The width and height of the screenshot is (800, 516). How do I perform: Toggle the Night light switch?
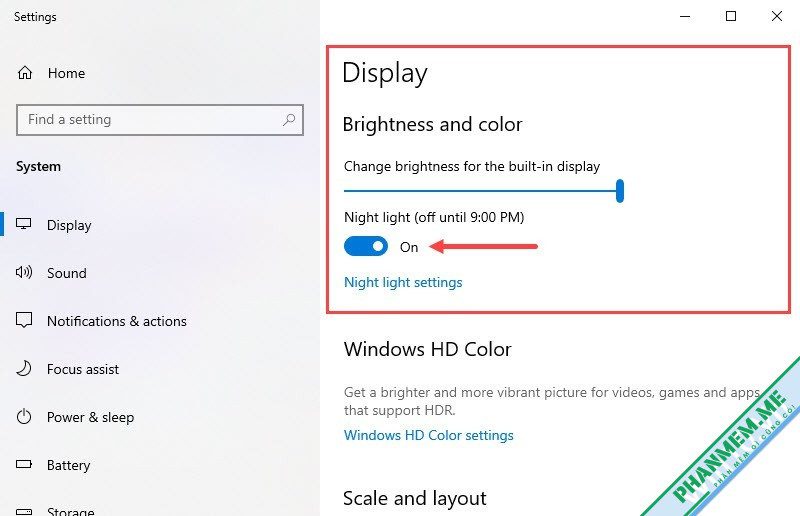pos(366,247)
